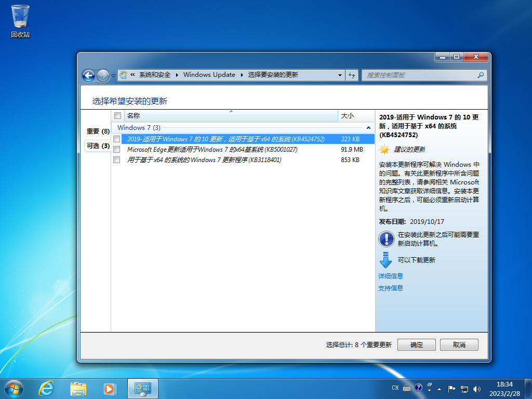Go back with the blue back arrow
532x399 pixels.
88,75
